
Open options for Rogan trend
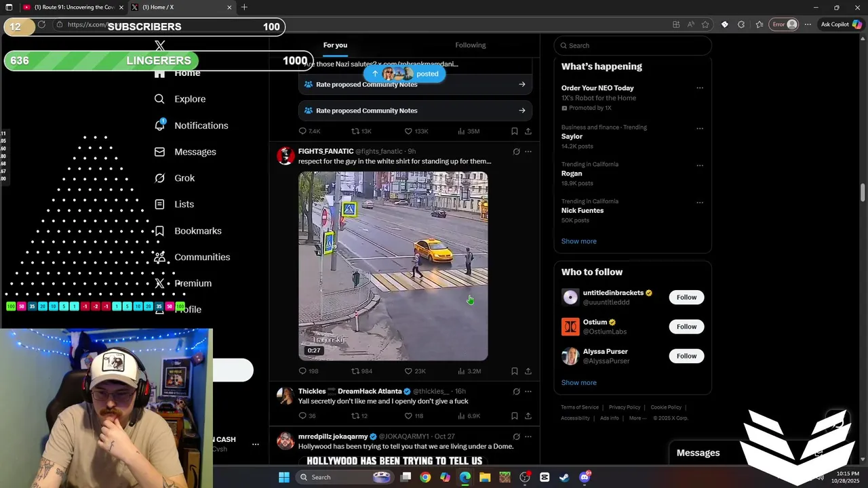tap(700, 165)
